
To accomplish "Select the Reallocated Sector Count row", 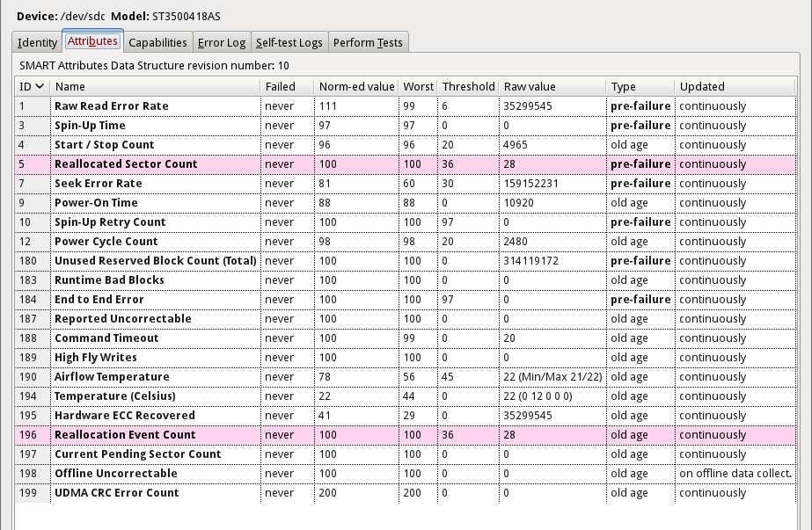I will coord(126,164).
